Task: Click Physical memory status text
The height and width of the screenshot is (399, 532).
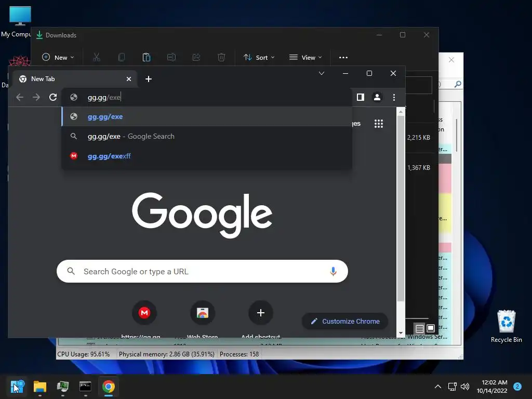Action: pyautogui.click(x=167, y=354)
